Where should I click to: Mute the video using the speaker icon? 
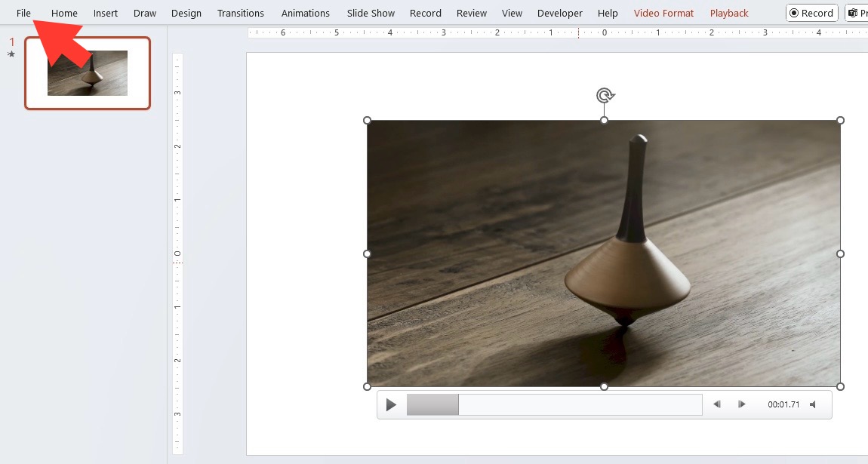[x=813, y=404]
